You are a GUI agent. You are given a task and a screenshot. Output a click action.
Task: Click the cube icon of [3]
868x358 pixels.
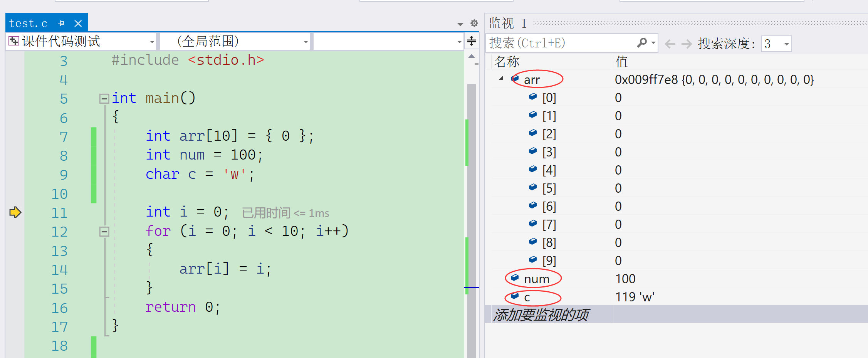(x=533, y=151)
